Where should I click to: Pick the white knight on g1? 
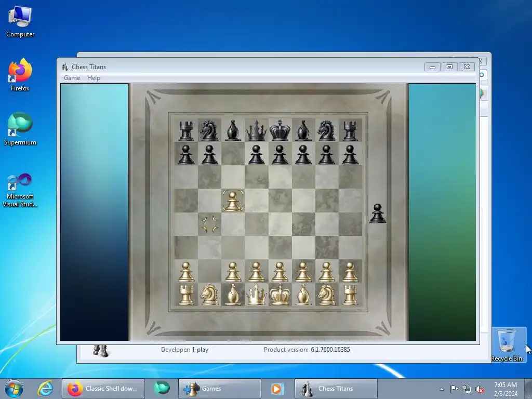coord(326,295)
